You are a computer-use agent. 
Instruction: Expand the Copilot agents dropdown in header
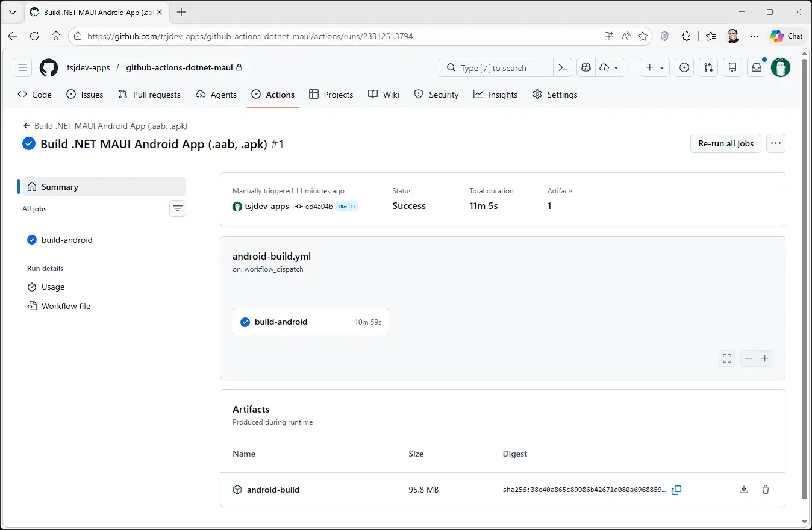(x=610, y=68)
